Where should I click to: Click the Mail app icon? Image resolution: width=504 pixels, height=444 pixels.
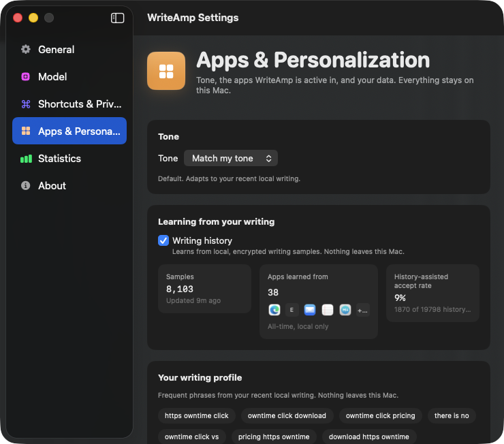click(310, 310)
